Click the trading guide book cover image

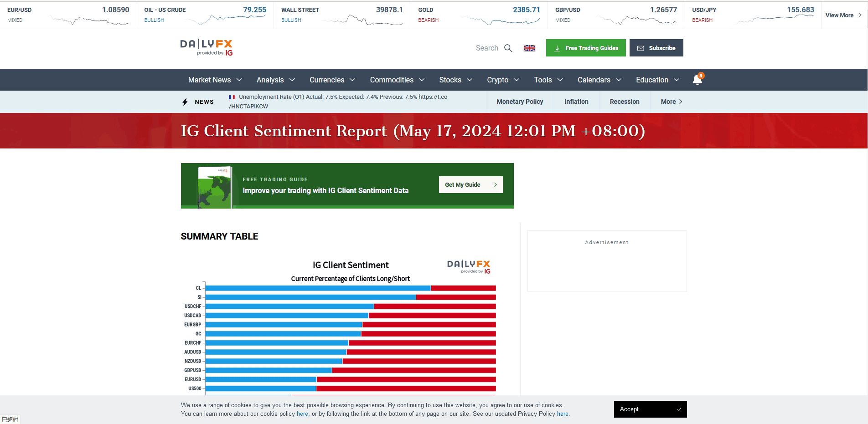(215, 187)
